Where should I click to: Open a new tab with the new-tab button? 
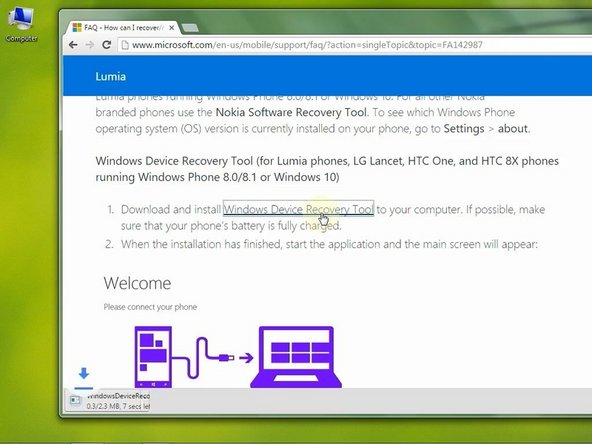pos(190,28)
